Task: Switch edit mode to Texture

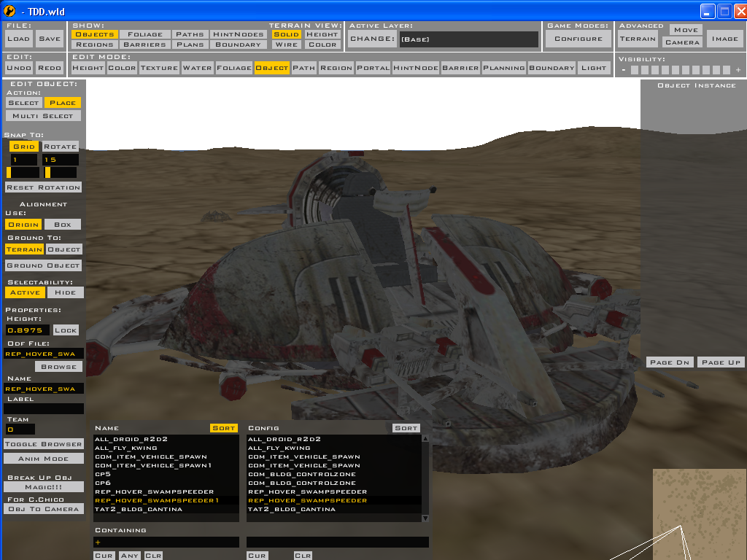Action: [x=159, y=68]
